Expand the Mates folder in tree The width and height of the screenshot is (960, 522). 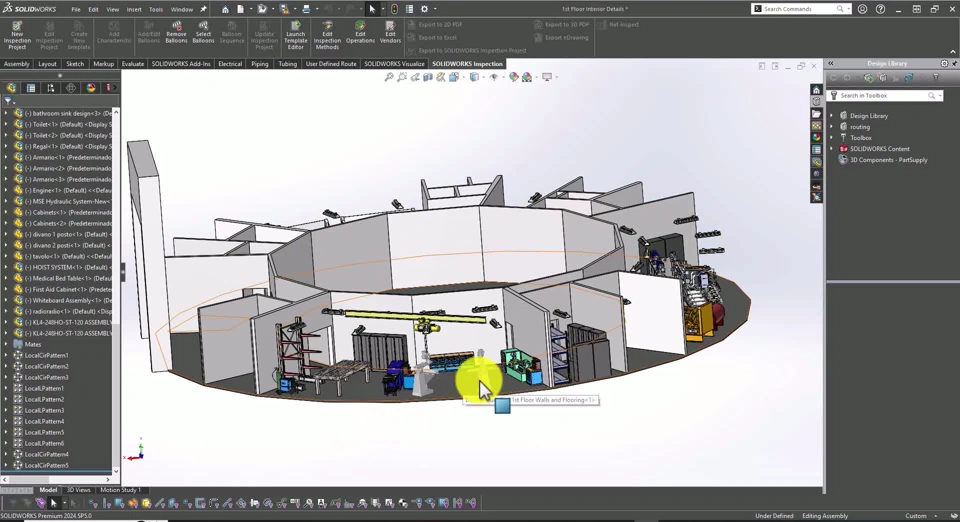pyautogui.click(x=6, y=345)
